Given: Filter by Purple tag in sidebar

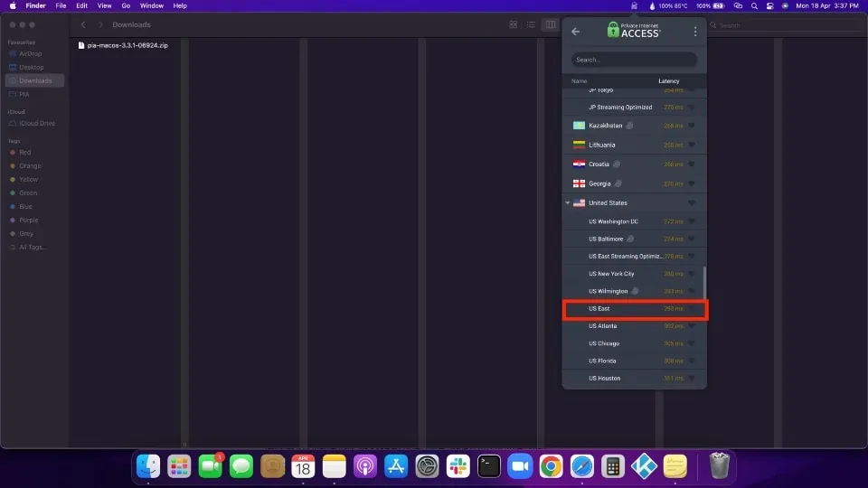Looking at the screenshot, I should (28, 221).
